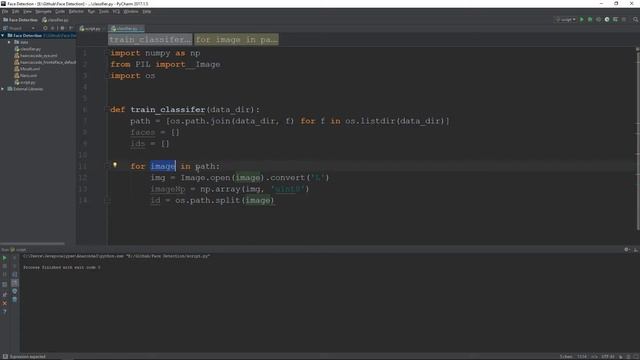Click the Run panel settings gear icon
The height and width of the screenshot is (360, 640).
click(x=627, y=249)
